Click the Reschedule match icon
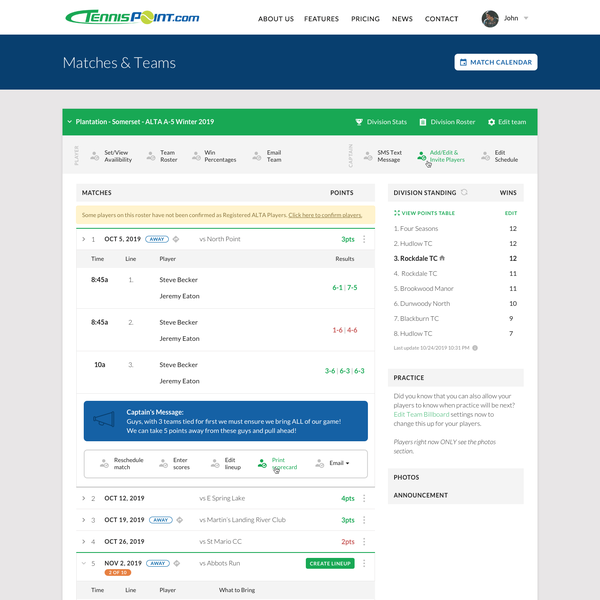This screenshot has height=600, width=600. (104, 463)
